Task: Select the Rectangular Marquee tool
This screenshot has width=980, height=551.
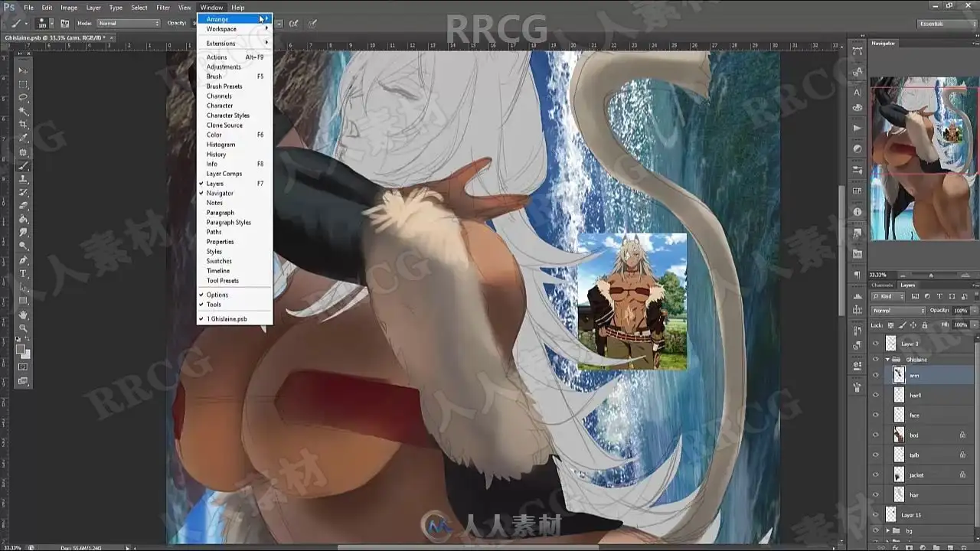Action: coord(24,84)
